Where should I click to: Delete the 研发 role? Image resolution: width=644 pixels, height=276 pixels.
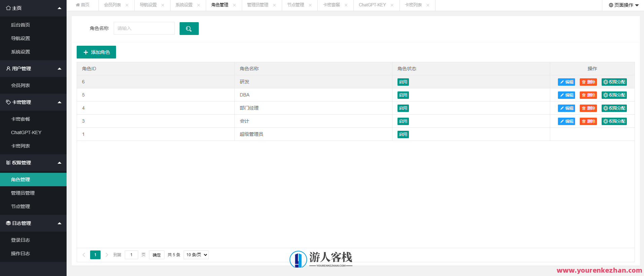tap(588, 82)
